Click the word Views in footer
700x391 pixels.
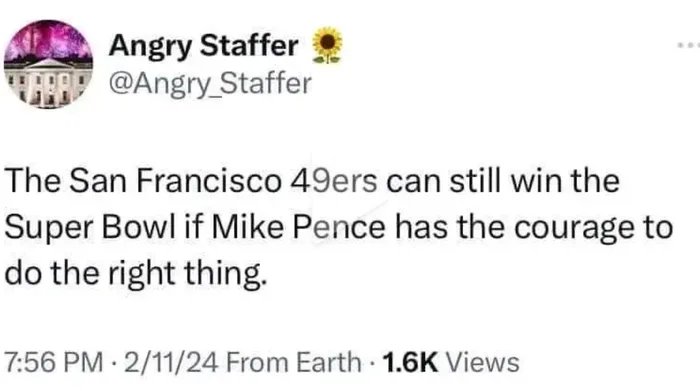[483, 362]
